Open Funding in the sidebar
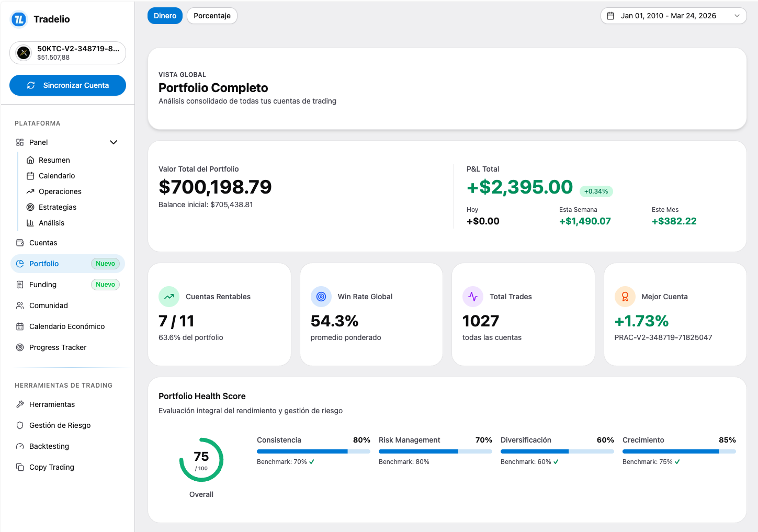 click(x=43, y=285)
